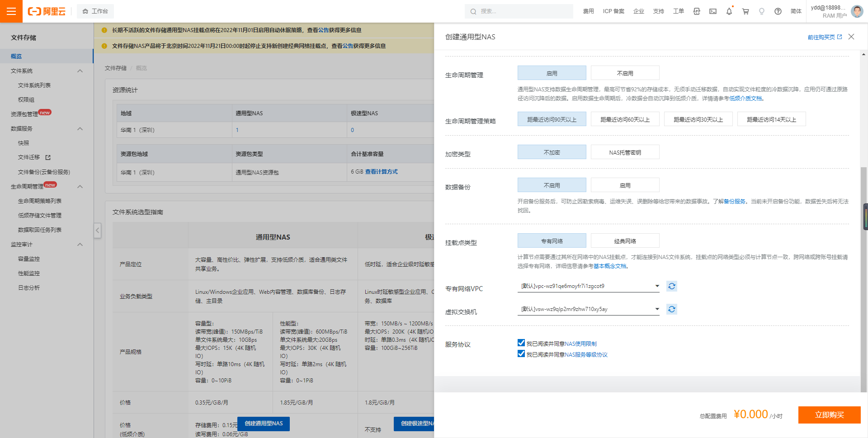Open the orange hamburger menu

[x=11, y=11]
